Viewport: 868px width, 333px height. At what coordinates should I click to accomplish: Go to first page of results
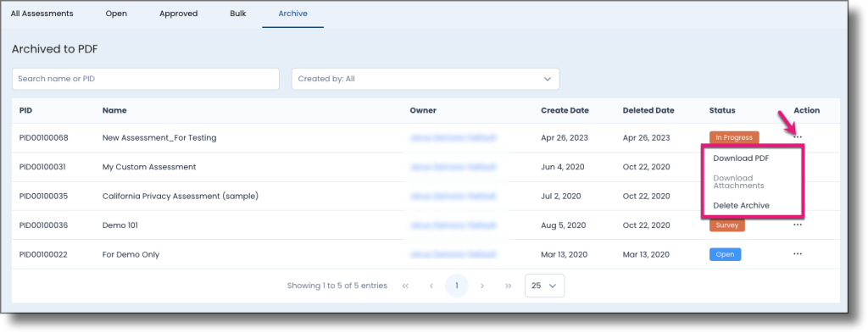[x=405, y=286]
